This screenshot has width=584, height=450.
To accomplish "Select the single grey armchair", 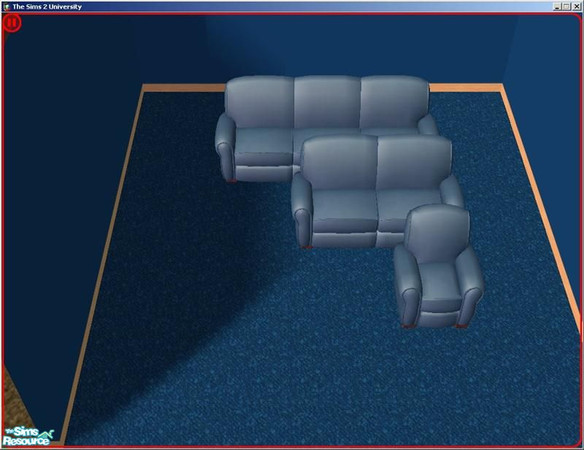I will 439,267.
